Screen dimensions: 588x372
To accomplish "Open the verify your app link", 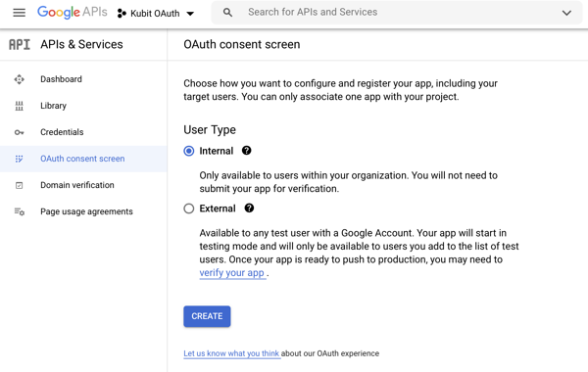I will pos(232,273).
